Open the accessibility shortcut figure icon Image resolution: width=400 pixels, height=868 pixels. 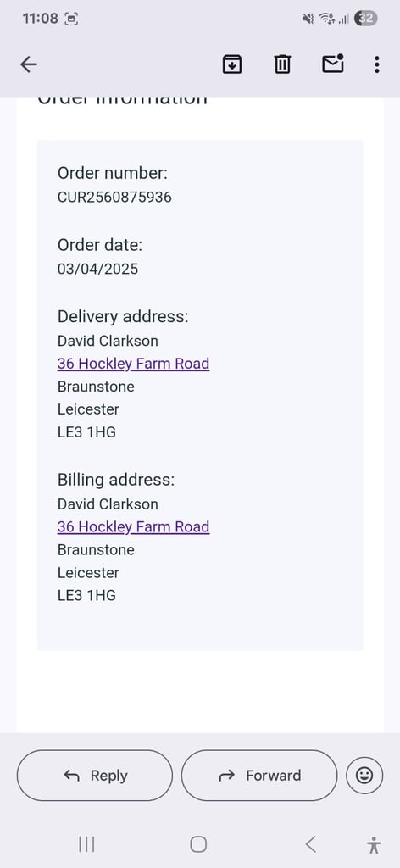[x=374, y=845]
